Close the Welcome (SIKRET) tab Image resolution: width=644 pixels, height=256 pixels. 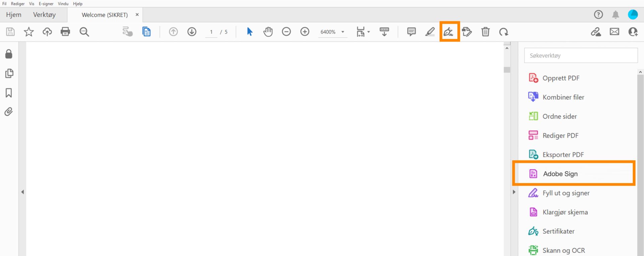(x=137, y=15)
